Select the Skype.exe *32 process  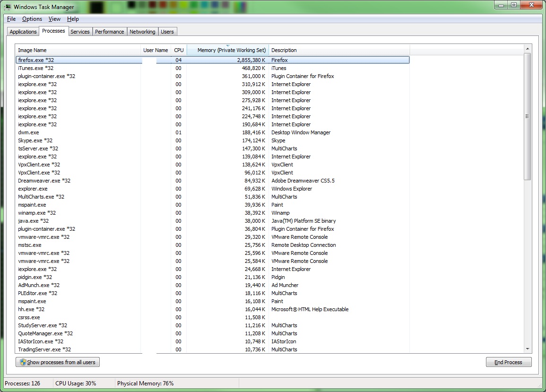[x=212, y=140]
